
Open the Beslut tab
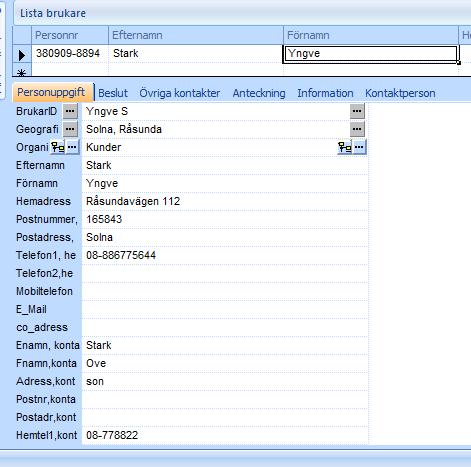tap(113, 93)
